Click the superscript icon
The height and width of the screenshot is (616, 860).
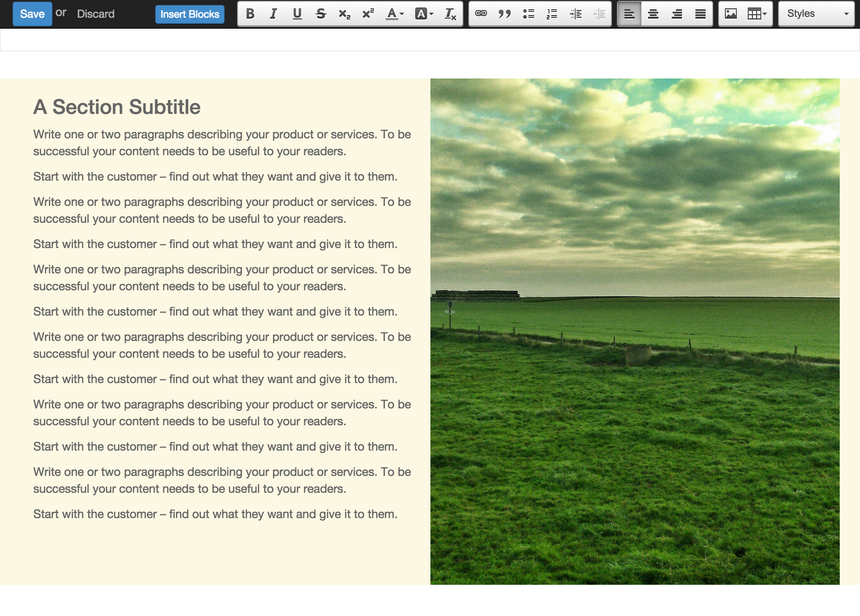(x=368, y=14)
